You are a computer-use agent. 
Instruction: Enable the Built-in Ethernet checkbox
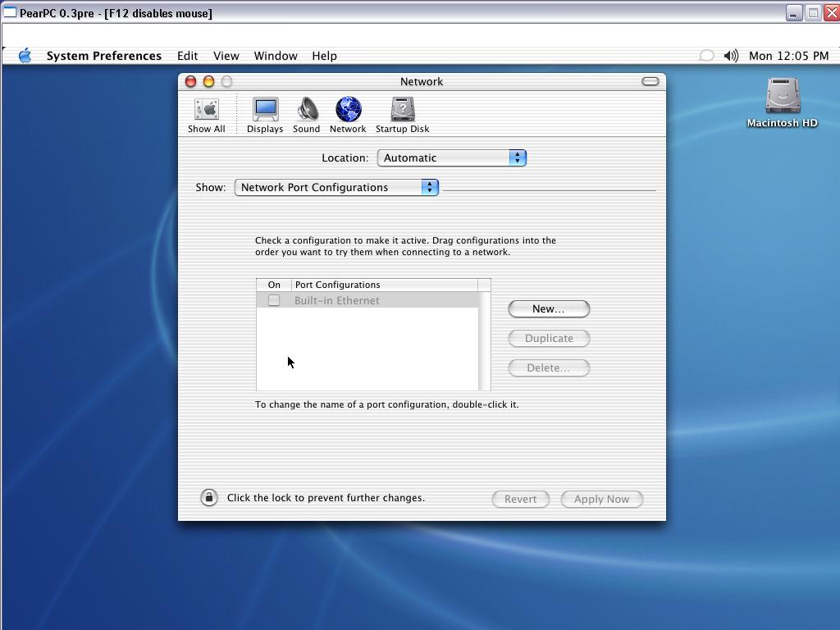click(274, 300)
